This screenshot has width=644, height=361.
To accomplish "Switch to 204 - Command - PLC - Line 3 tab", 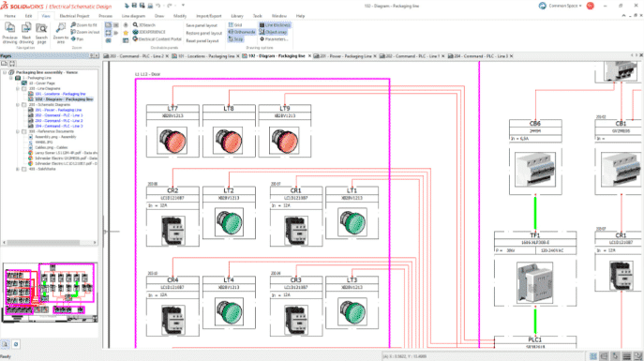I will click(480, 56).
